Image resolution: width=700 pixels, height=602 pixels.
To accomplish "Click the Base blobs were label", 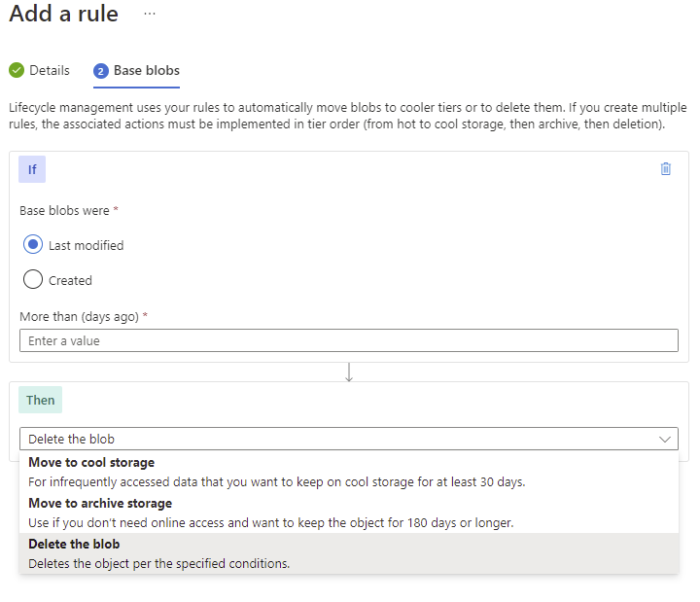I will pyautogui.click(x=66, y=210).
